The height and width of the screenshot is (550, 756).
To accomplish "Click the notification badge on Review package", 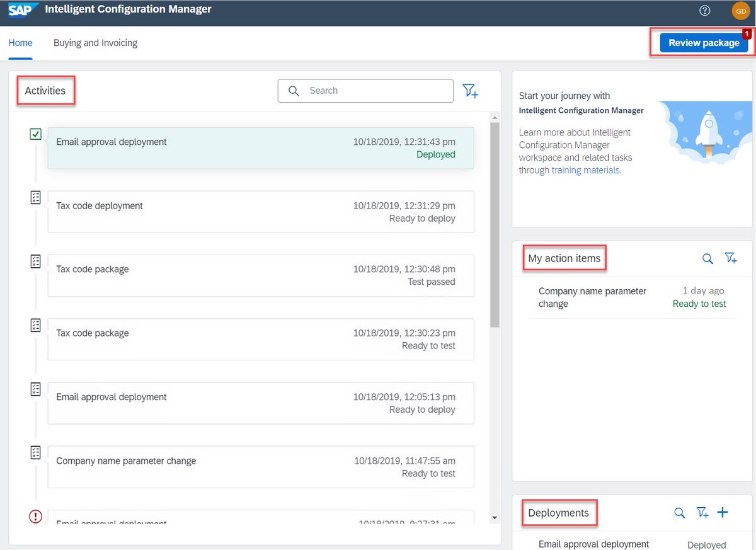I will click(x=747, y=33).
